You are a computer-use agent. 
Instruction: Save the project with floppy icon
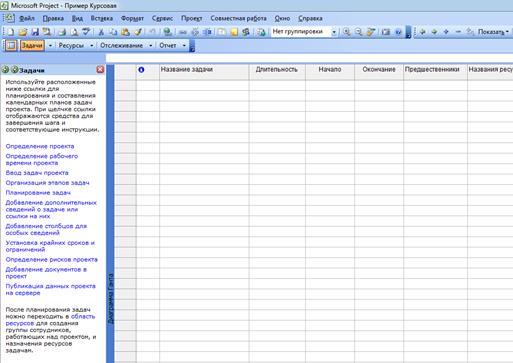click(x=35, y=32)
